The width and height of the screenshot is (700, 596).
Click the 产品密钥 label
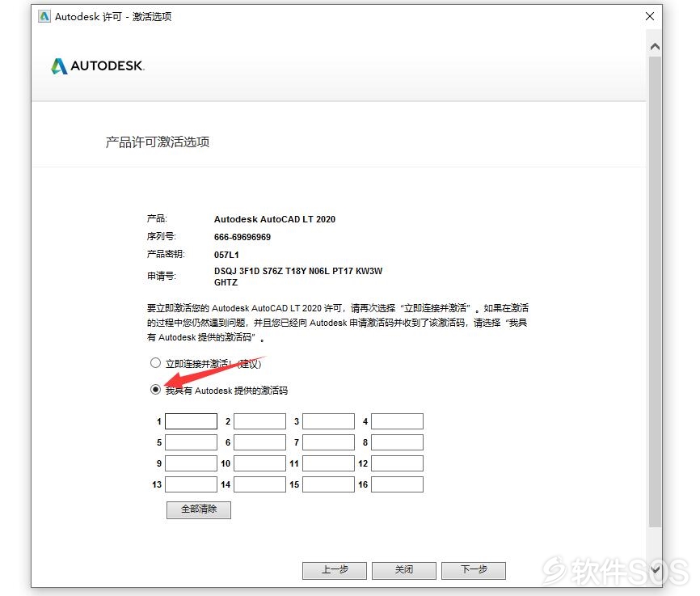[x=166, y=254]
